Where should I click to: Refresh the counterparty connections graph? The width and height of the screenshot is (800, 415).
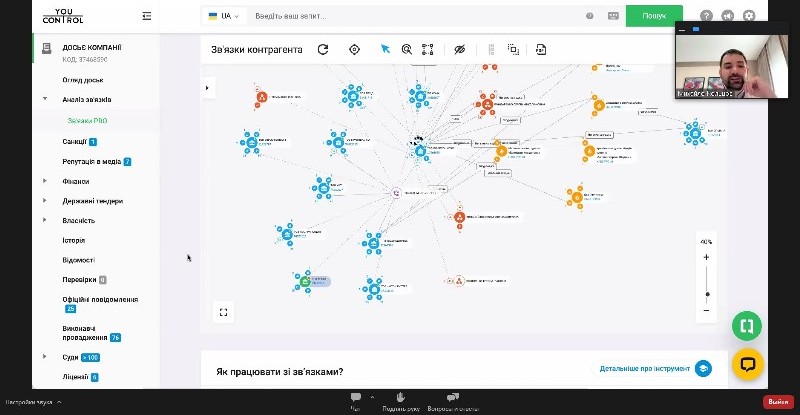[x=323, y=50]
